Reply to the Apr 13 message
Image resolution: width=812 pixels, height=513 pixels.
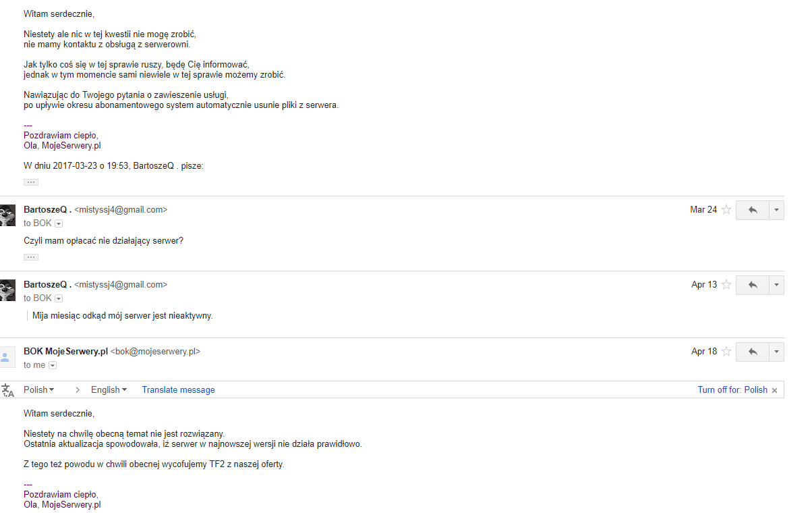[x=753, y=285]
